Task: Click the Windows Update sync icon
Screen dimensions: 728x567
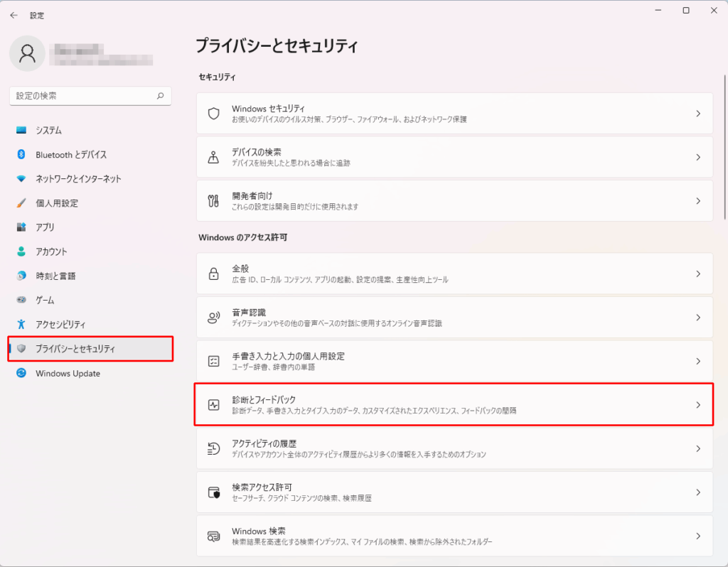Action: (x=21, y=372)
